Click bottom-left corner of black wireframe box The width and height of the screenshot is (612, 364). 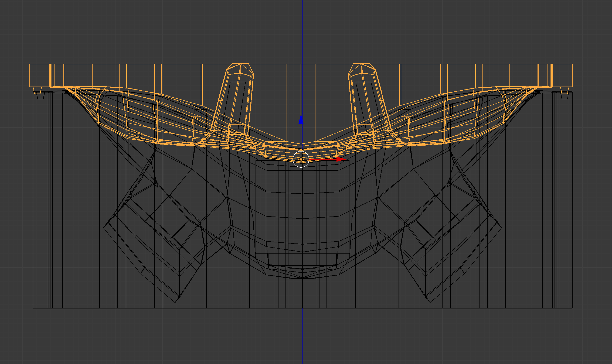pos(33,308)
